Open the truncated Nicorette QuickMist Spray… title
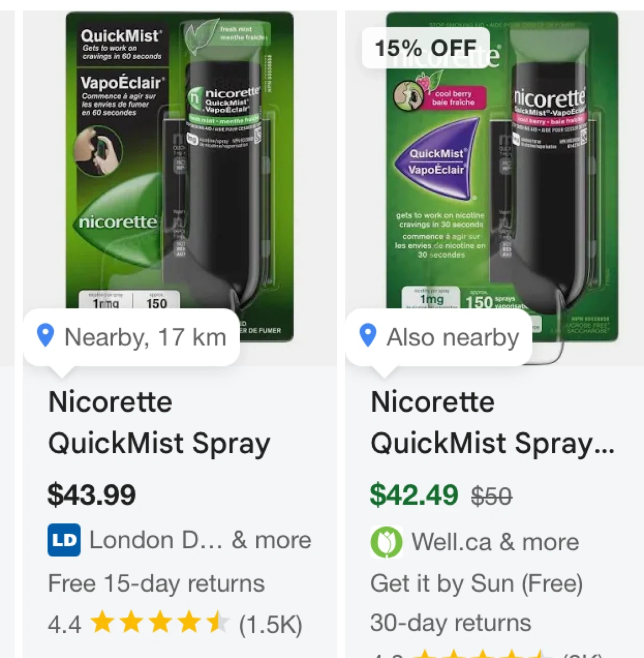 coord(492,423)
